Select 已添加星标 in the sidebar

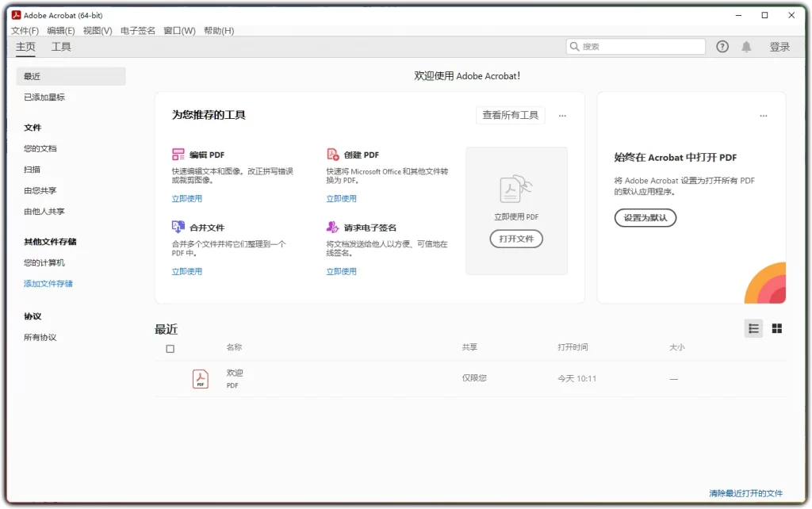pos(44,97)
